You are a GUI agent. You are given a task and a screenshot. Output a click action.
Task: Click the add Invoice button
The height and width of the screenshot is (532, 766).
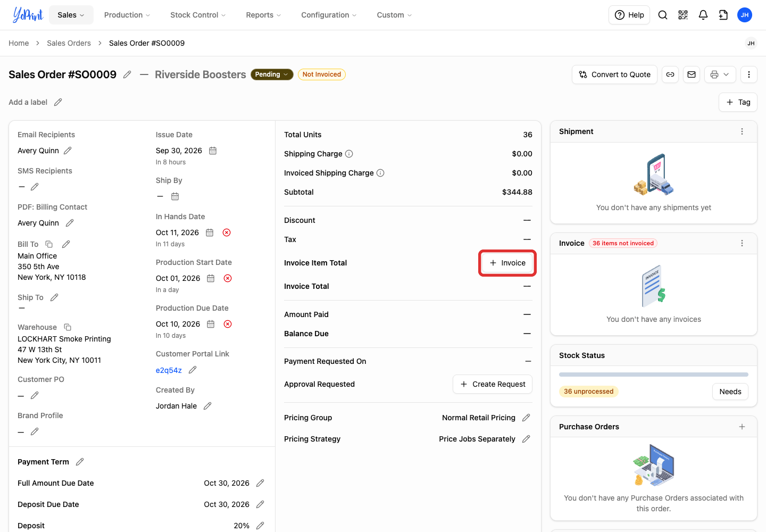[507, 263]
